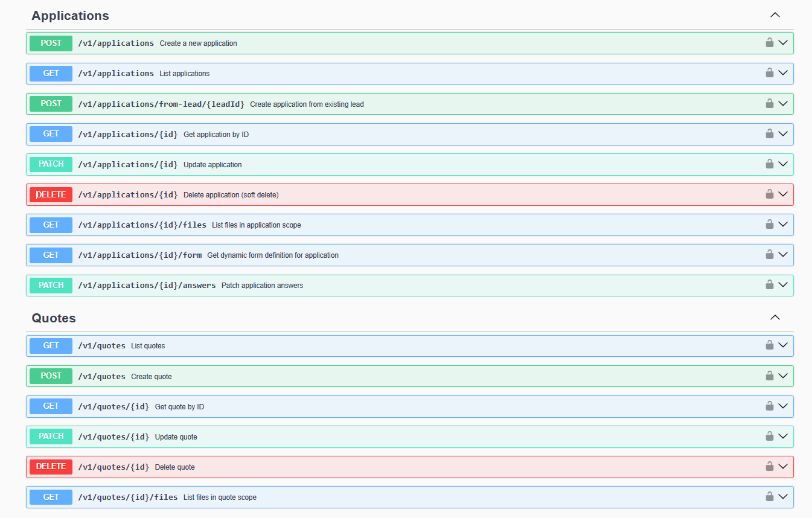Click the lock icon on POST /v1/applications

769,43
